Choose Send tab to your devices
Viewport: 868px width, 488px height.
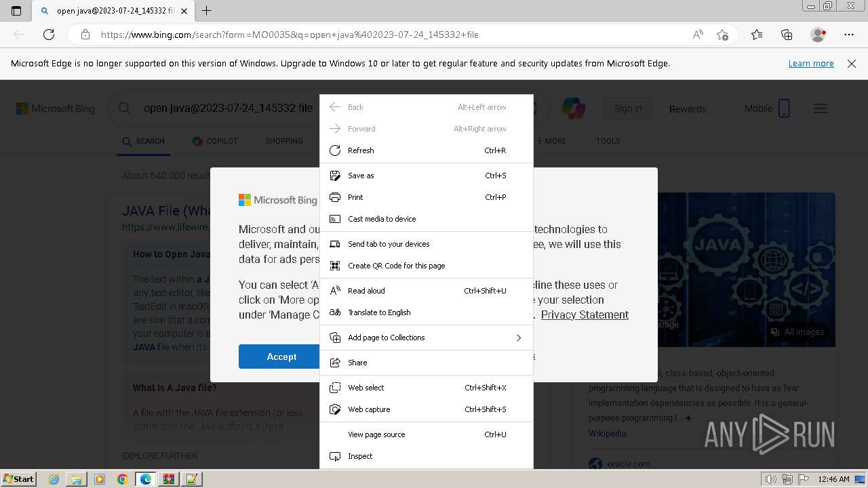pos(426,244)
